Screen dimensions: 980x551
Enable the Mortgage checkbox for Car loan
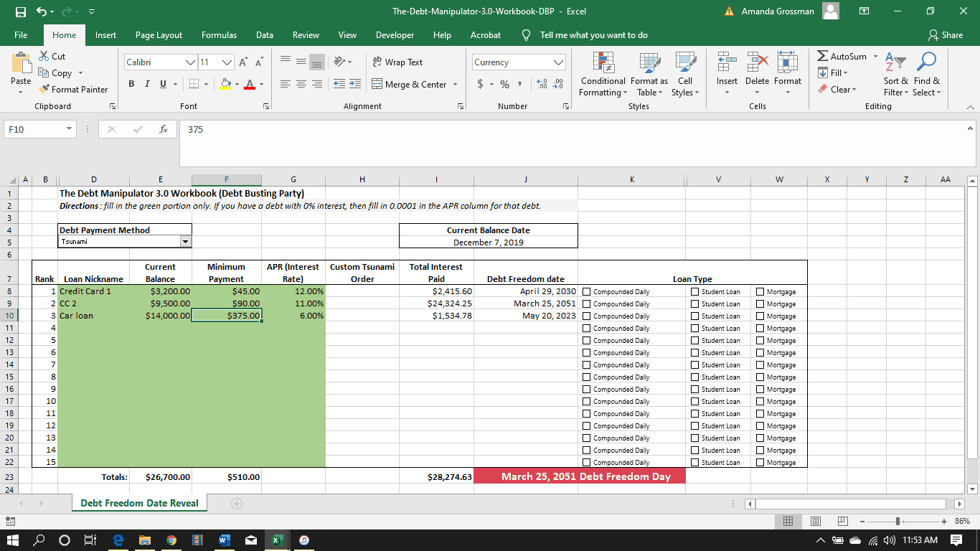click(760, 316)
